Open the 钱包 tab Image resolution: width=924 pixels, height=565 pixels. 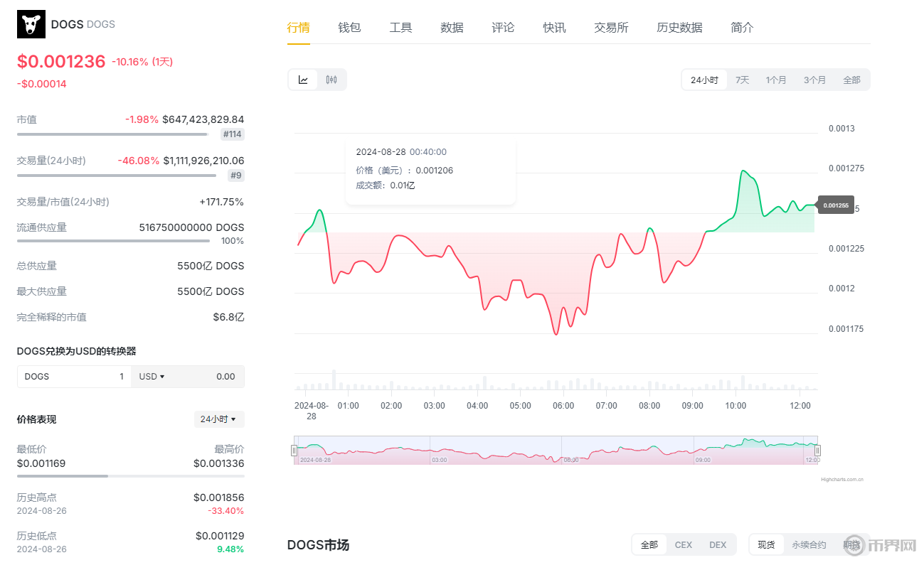[349, 28]
